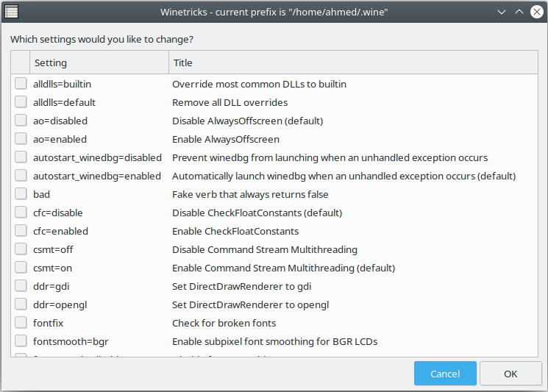548x392 pixels.
Task: Check the csmt=on checkbox
Action: coord(21,267)
